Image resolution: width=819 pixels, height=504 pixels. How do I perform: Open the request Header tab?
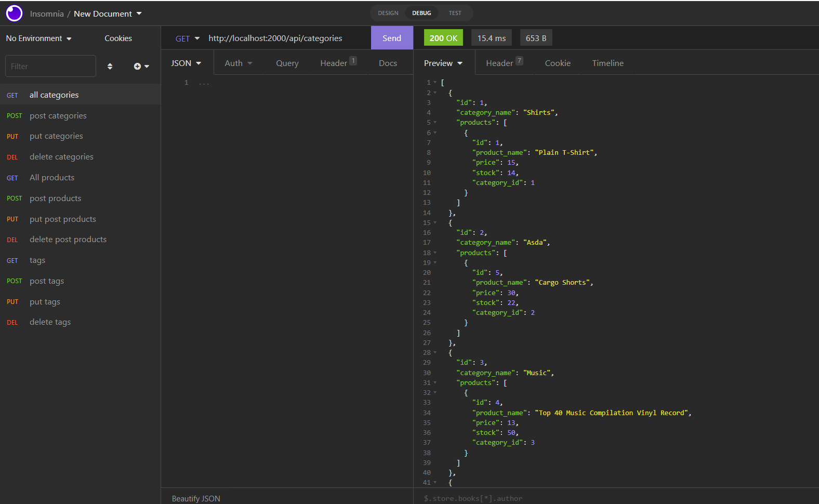[338, 63]
